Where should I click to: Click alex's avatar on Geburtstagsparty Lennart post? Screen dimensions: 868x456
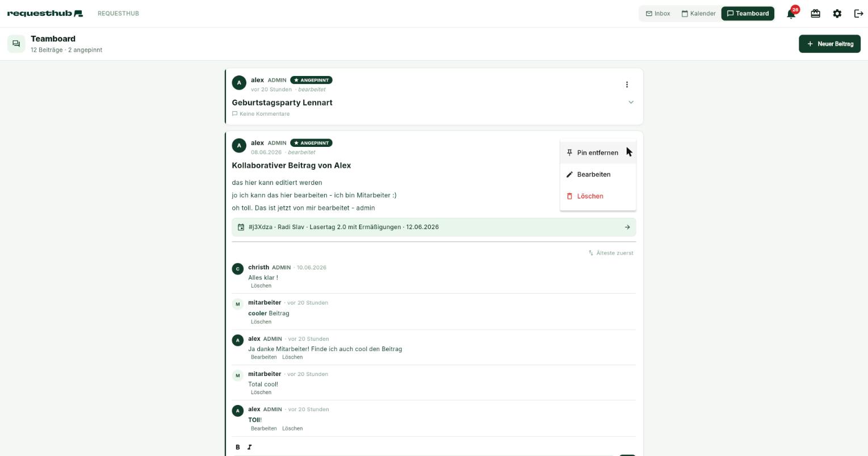[x=238, y=83]
